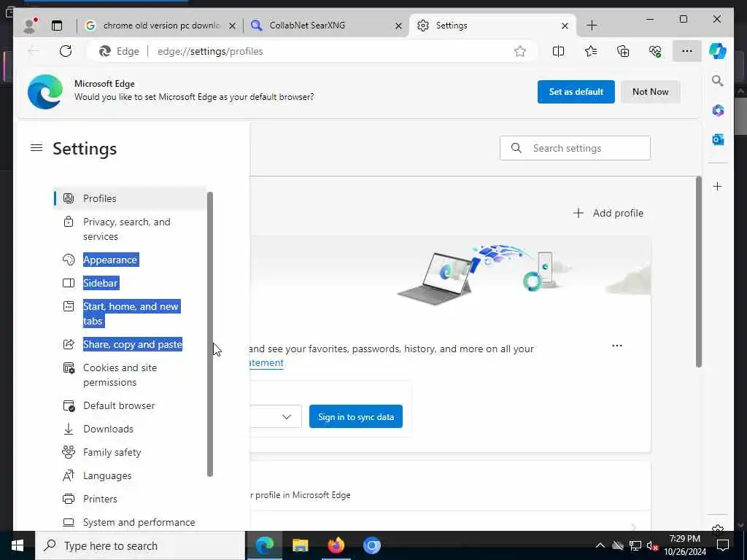This screenshot has height=560, width=747.
Task: Open the Favorites list icon
Action: [591, 51]
